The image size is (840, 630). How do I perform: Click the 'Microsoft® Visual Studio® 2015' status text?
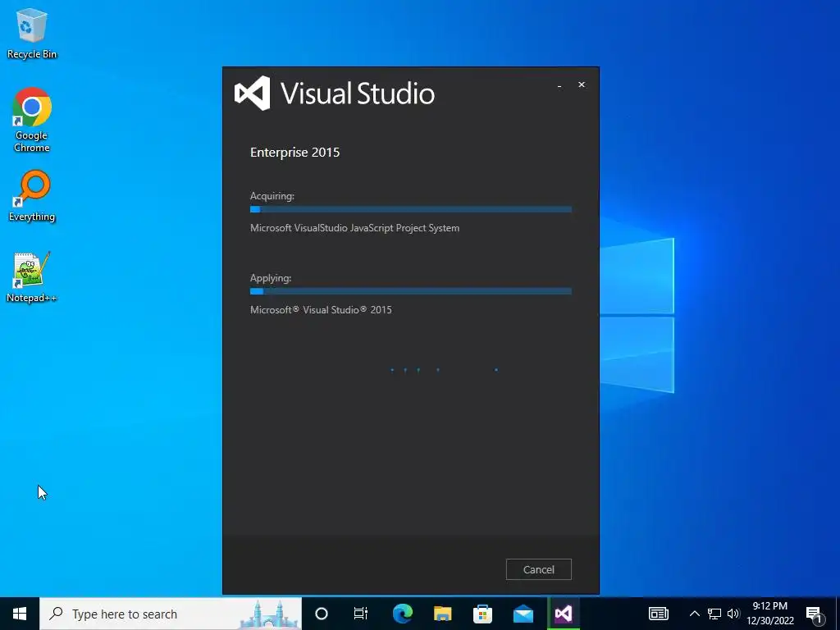click(321, 309)
